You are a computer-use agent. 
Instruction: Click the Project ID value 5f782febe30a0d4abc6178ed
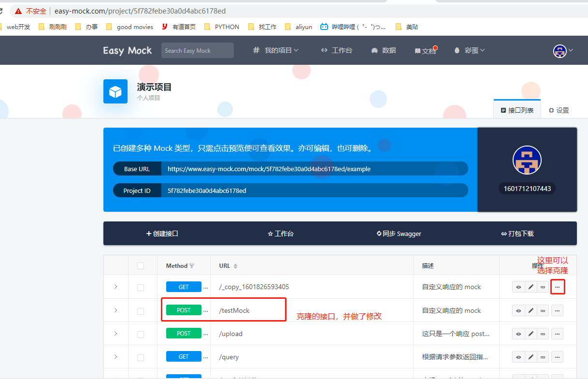click(x=207, y=190)
